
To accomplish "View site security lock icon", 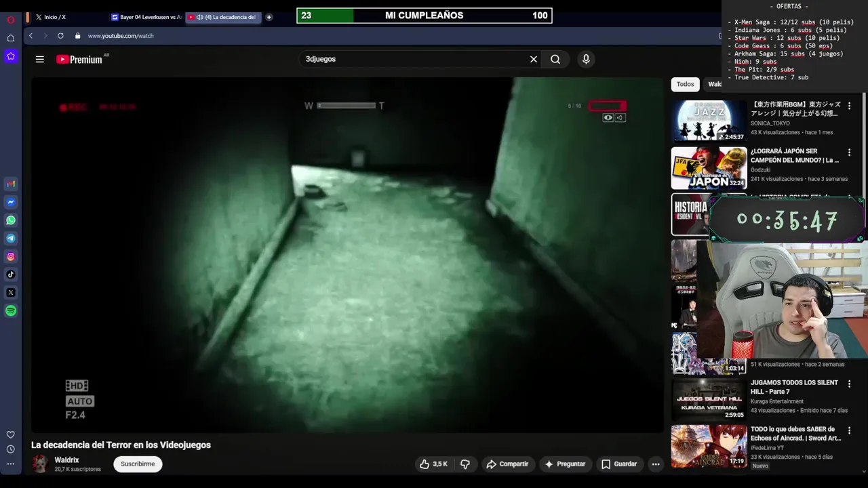I will pyautogui.click(x=78, y=36).
